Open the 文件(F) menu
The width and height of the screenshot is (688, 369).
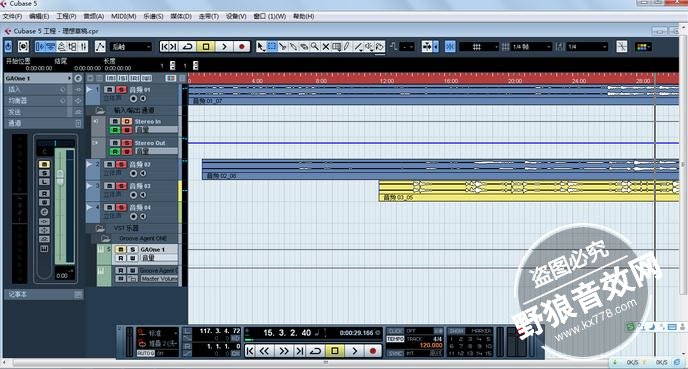tap(12, 16)
